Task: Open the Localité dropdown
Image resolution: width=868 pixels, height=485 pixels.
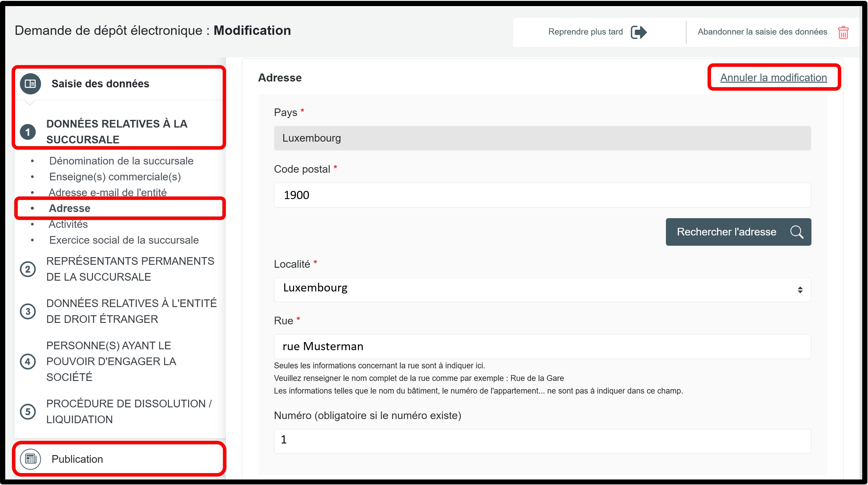Action: [542, 289]
